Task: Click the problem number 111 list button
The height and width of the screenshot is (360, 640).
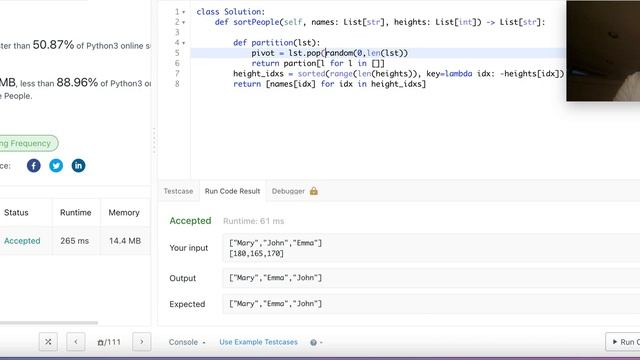Action: (x=109, y=342)
